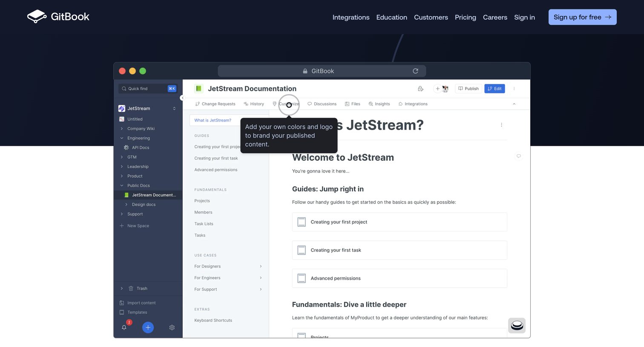
Task: Expand the Design docs item
Action: tap(126, 205)
